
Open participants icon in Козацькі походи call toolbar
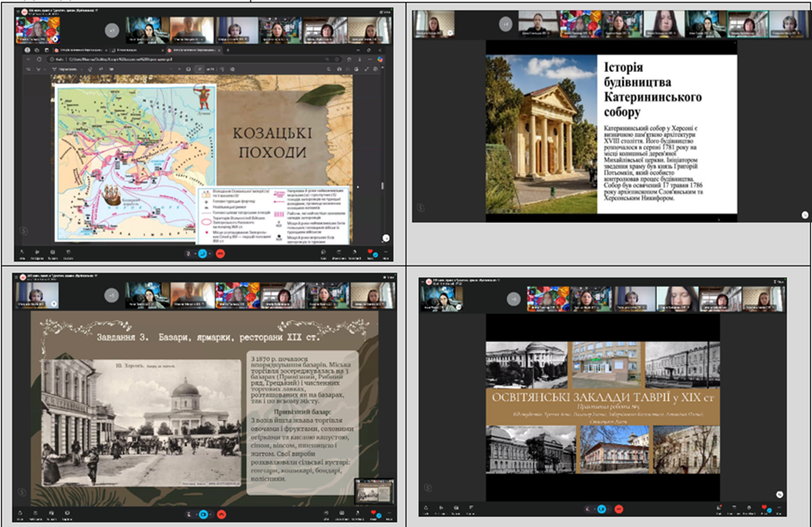tap(37, 252)
